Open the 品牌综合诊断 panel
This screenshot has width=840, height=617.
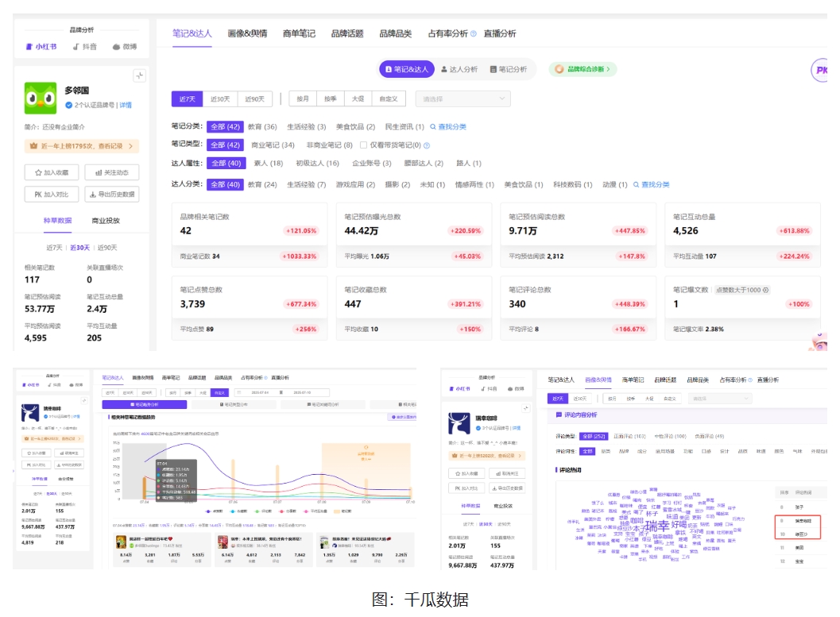[x=583, y=69]
